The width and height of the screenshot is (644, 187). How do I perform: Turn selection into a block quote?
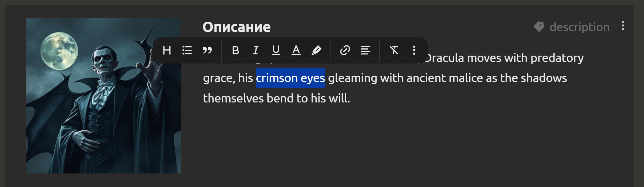click(207, 50)
